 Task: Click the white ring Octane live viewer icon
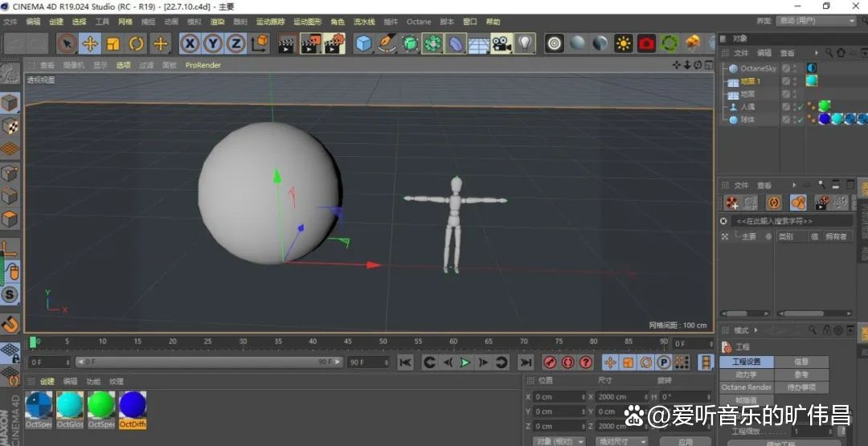pyautogui.click(x=554, y=43)
